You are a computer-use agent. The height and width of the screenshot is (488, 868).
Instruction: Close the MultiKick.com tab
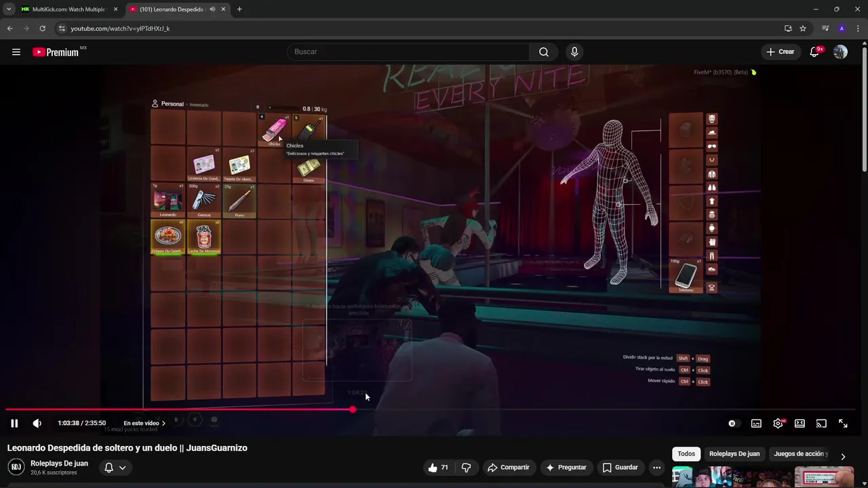click(x=116, y=9)
